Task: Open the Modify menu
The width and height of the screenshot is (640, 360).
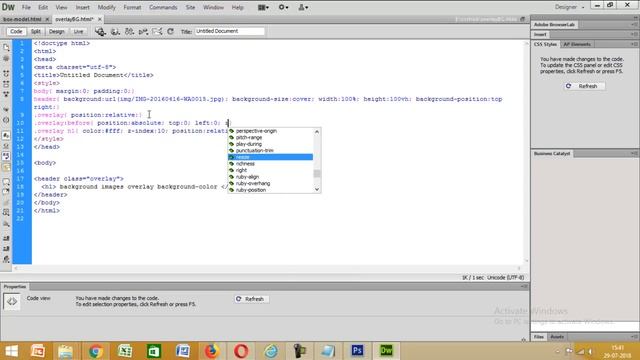Action: point(106,7)
